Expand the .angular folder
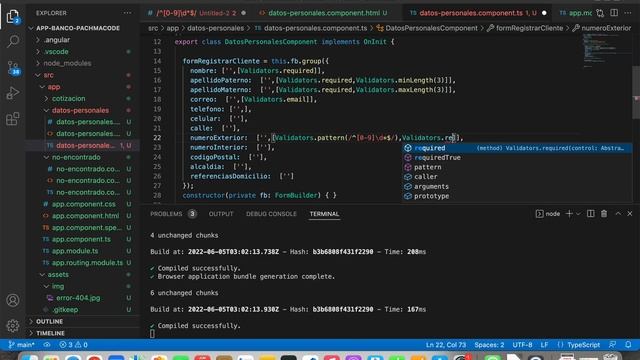640x360 pixels. (57, 40)
